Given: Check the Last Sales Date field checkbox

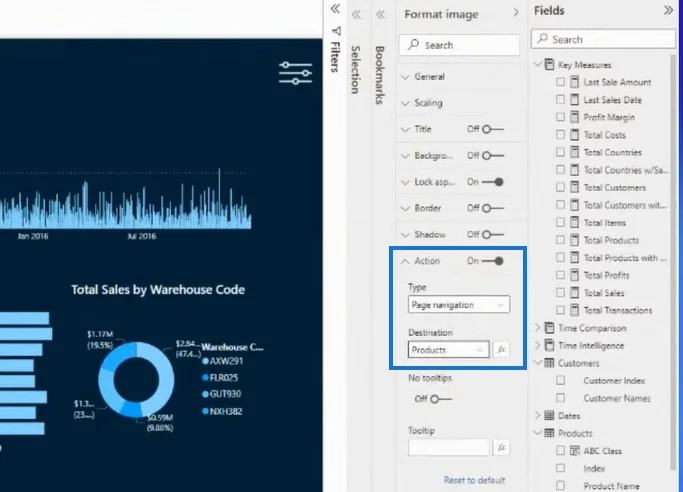Looking at the screenshot, I should tap(561, 100).
